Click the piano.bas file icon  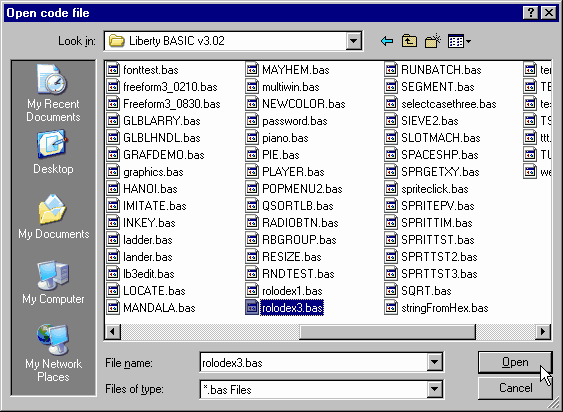click(252, 138)
